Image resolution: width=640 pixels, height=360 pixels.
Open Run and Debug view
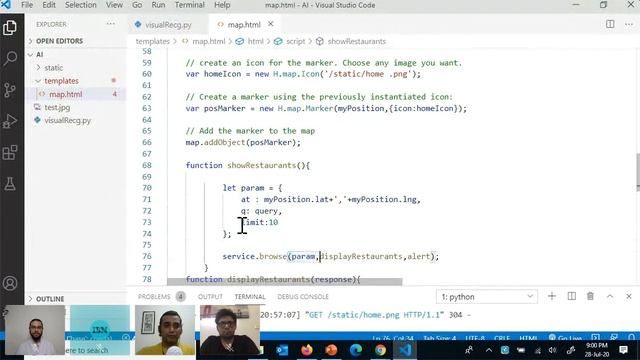point(10,121)
